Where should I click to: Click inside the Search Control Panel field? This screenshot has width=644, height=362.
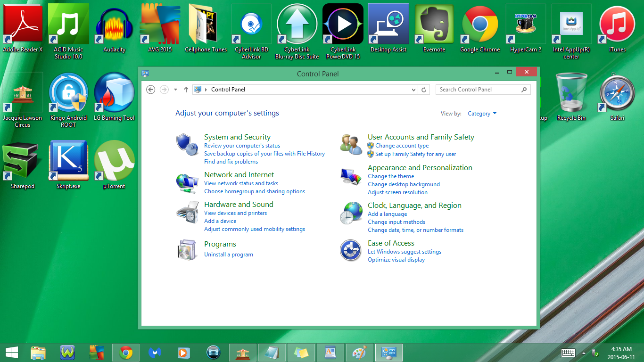(483, 90)
